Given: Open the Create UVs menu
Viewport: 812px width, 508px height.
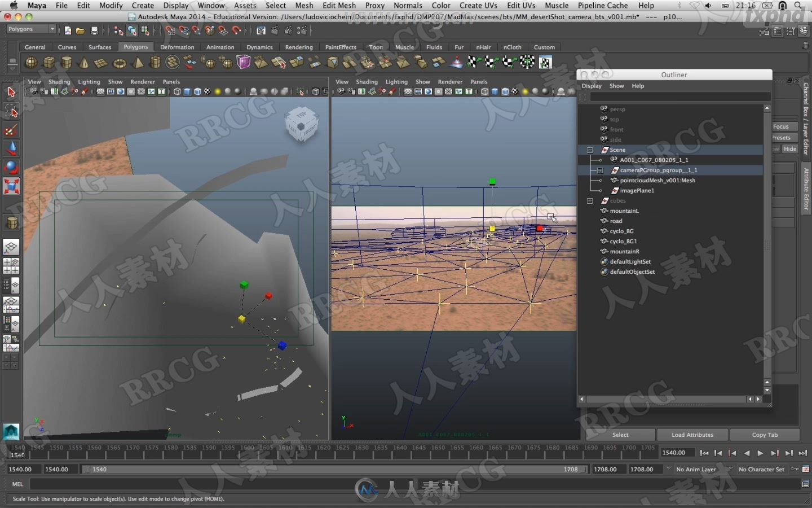Looking at the screenshot, I should 478,5.
